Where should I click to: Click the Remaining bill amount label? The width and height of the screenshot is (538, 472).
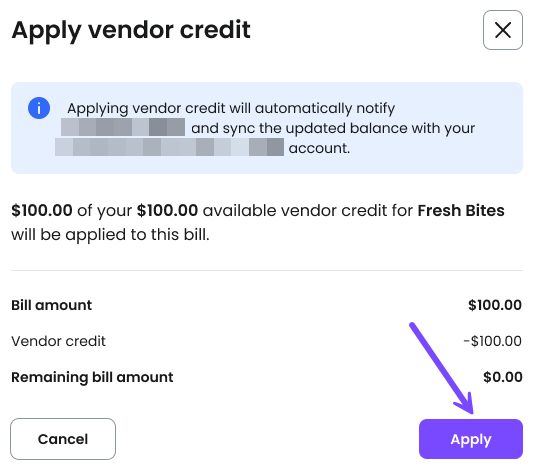[92, 377]
